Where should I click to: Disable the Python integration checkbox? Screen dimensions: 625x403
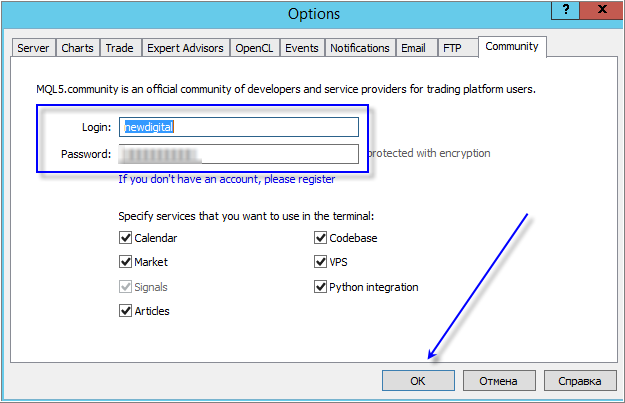coord(321,287)
